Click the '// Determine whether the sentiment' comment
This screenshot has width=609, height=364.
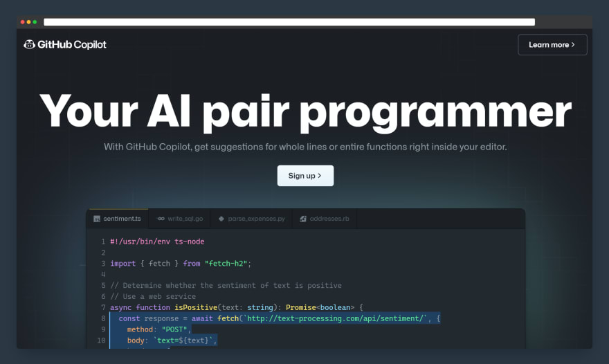point(226,285)
